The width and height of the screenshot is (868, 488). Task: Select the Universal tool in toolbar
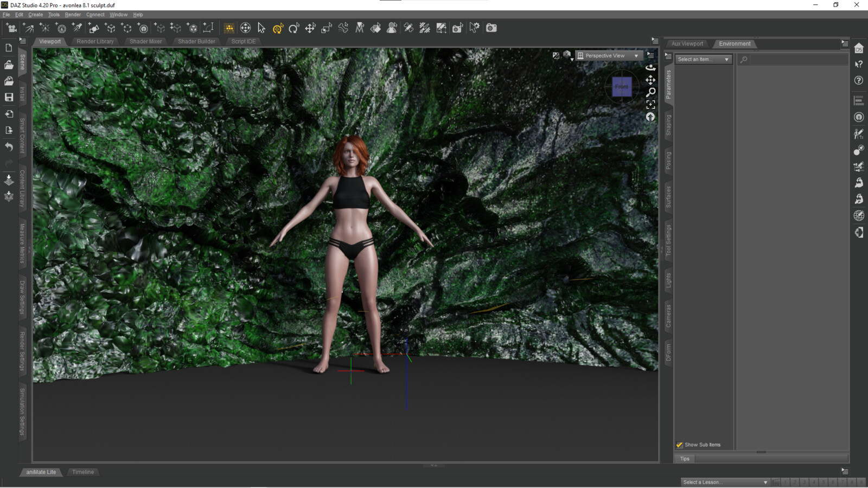[x=278, y=28]
